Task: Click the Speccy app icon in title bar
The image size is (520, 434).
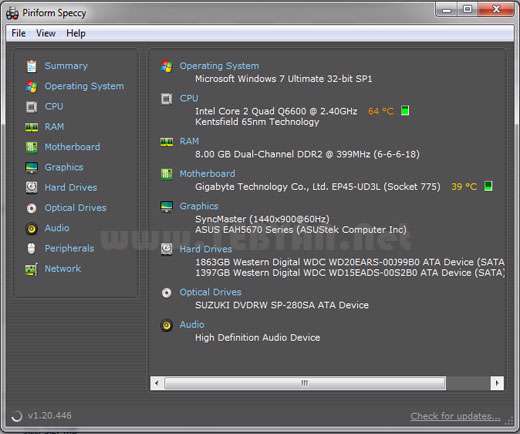Action: tap(13, 13)
